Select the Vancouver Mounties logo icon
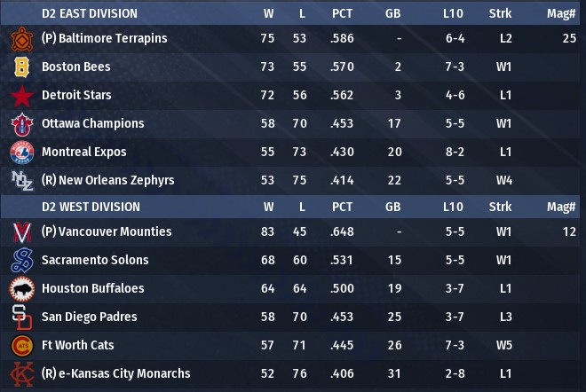This screenshot has width=586, height=392. point(21,232)
